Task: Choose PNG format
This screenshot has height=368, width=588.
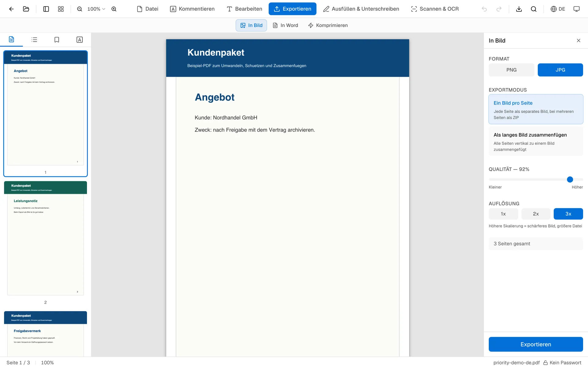Action: click(x=511, y=70)
